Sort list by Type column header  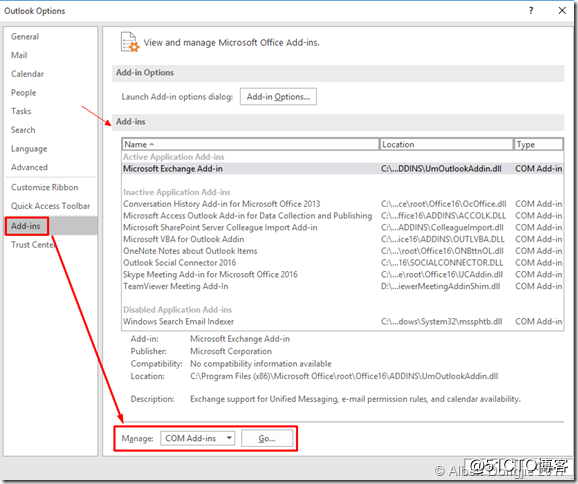[539, 144]
